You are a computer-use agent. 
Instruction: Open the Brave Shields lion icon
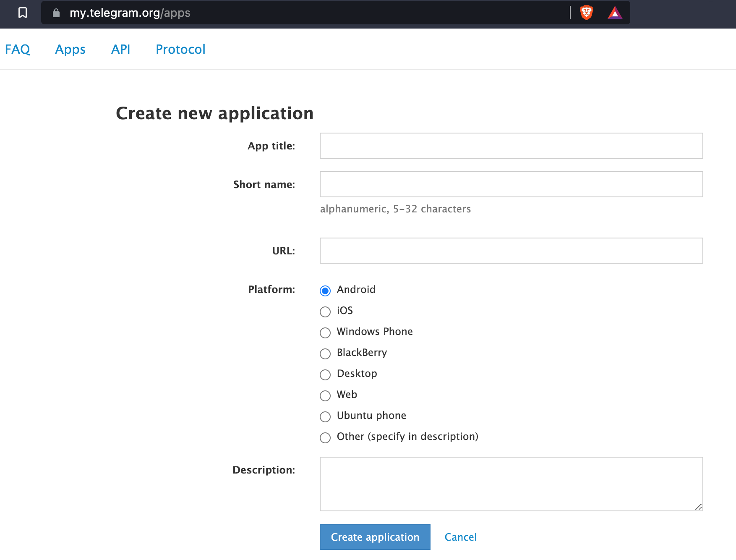[x=587, y=13]
